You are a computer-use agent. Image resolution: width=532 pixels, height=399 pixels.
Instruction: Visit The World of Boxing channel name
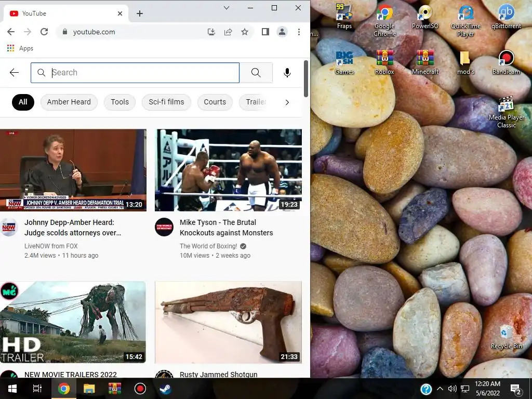pyautogui.click(x=208, y=246)
